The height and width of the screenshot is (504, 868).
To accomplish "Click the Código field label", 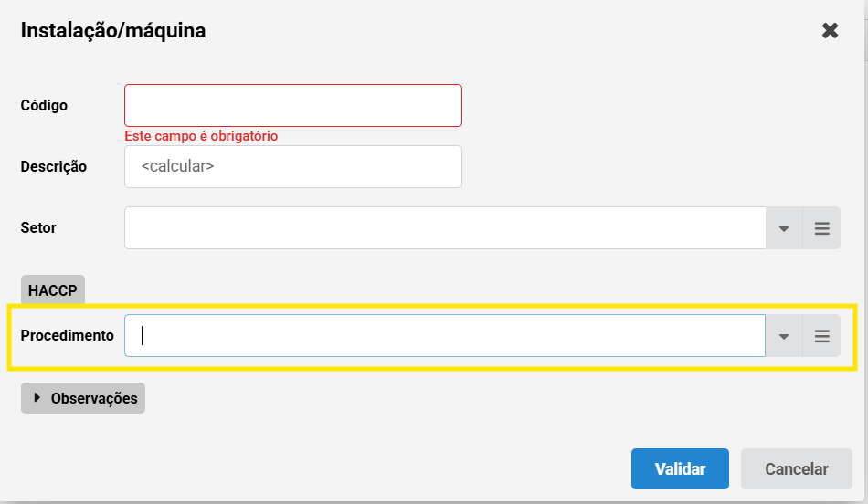I will point(44,105).
